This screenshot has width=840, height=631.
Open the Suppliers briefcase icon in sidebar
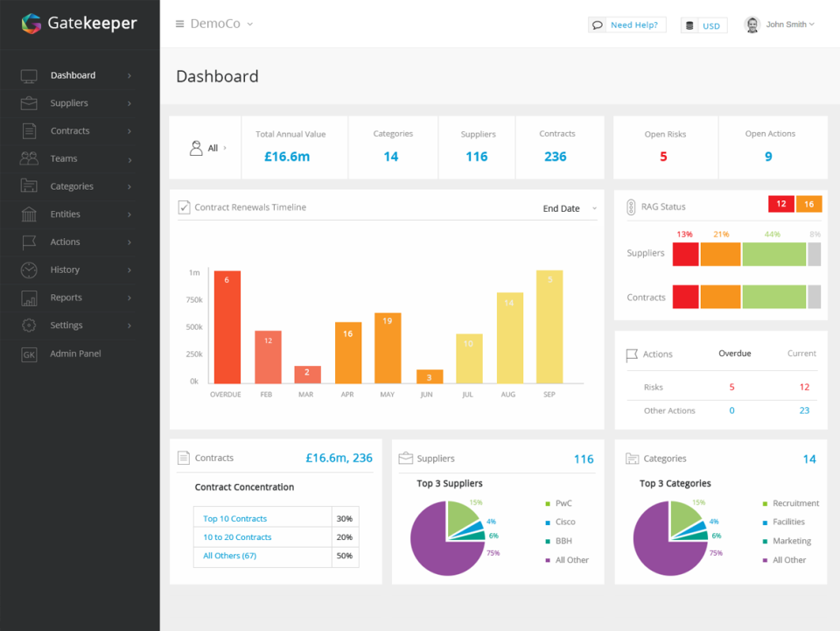29,103
